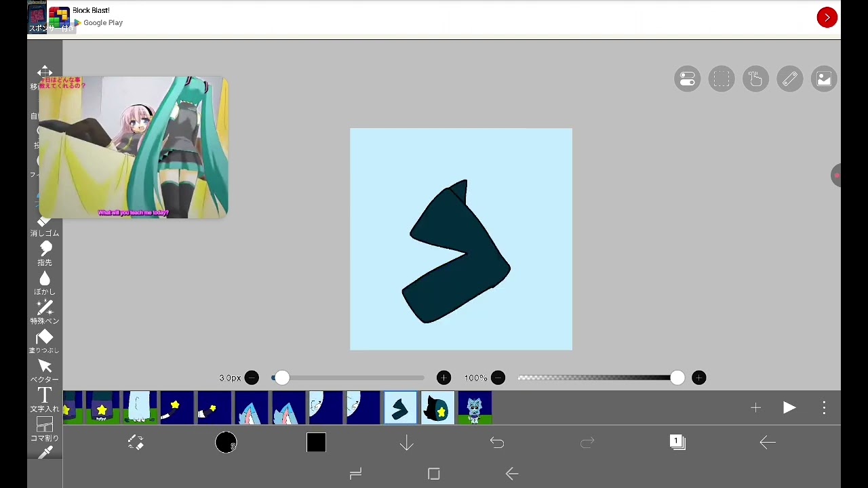Click the opacity slider handle
This screenshot has width=868, height=488.
tap(677, 378)
